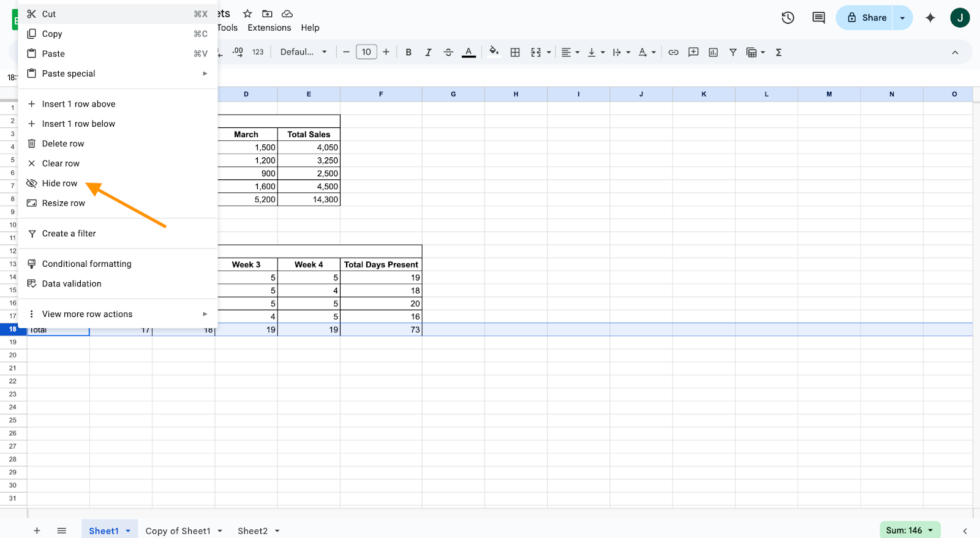Viewport: 980px width, 538px height.
Task: Star this spreadsheet
Action: click(247, 13)
